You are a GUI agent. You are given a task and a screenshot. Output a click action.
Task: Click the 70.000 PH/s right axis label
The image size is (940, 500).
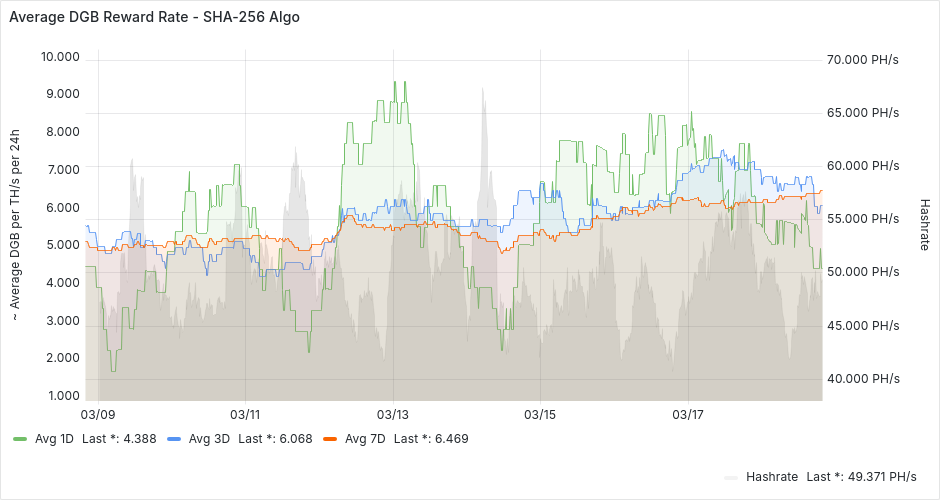(863, 60)
